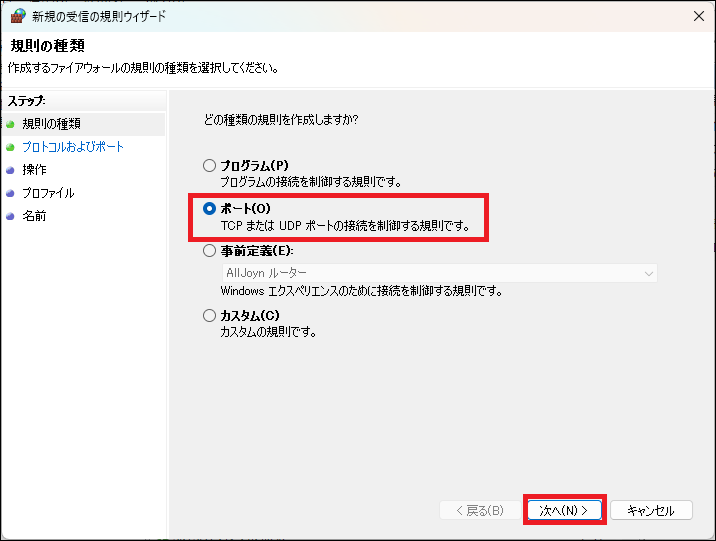Select the 規則の種類 step in sidebar
The height and width of the screenshot is (541, 716).
[52, 124]
